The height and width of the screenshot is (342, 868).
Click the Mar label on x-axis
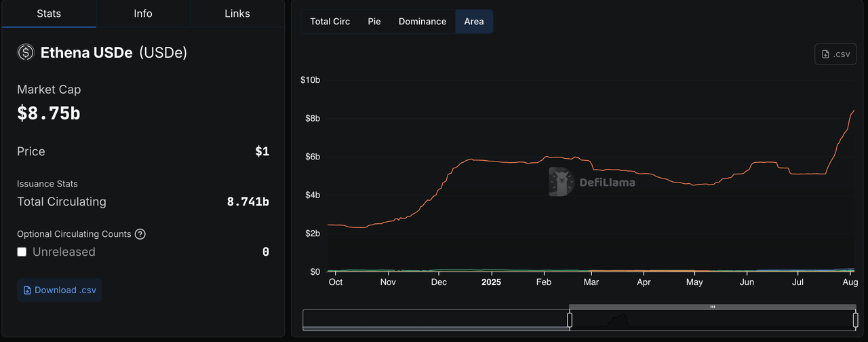coord(591,282)
